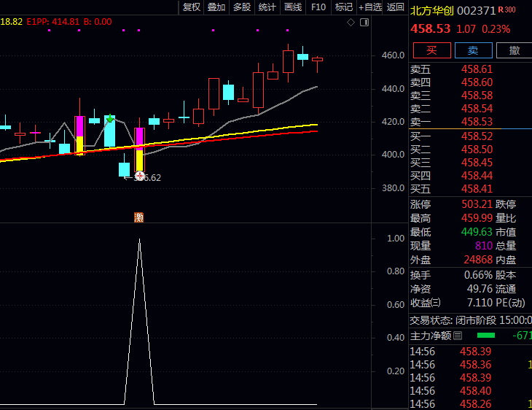Click the red circle marker at the low price
Viewport: 532px width, 410px height.
(139, 176)
